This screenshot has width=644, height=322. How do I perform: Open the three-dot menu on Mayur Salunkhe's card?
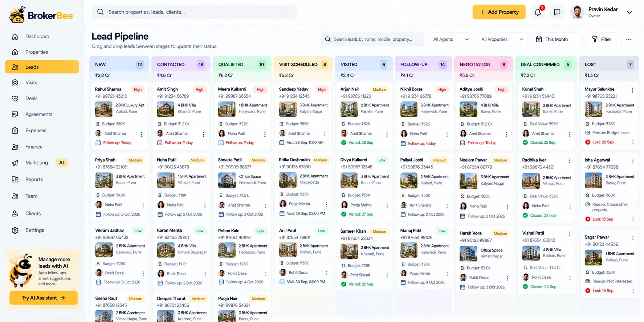(632, 90)
